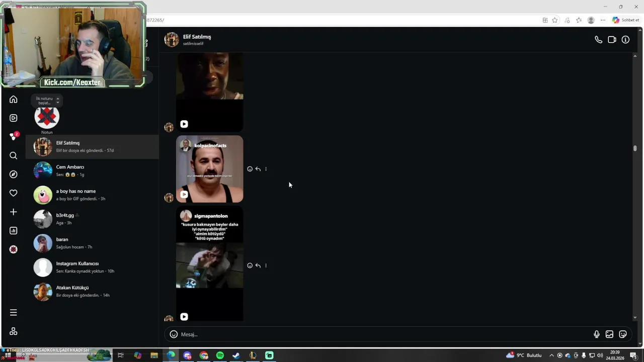The width and height of the screenshot is (644, 362).
Task: Open the Cem Ambarcı conversation
Action: coord(93,171)
